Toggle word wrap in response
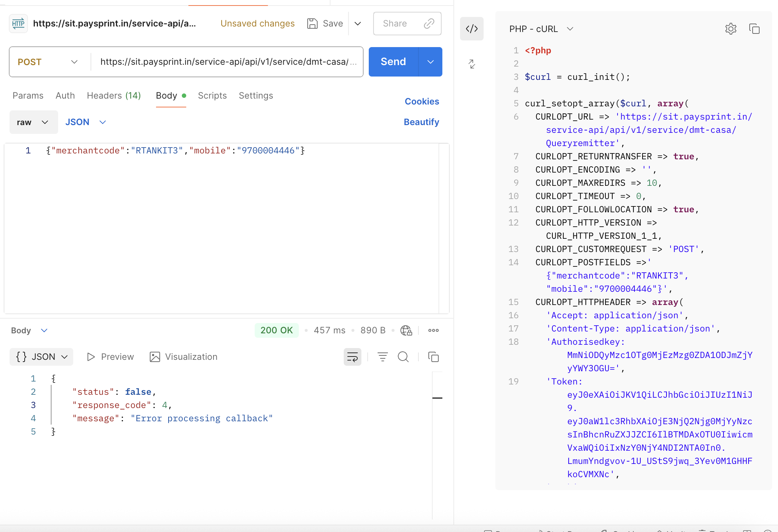Image resolution: width=778 pixels, height=532 pixels. pos(352,357)
